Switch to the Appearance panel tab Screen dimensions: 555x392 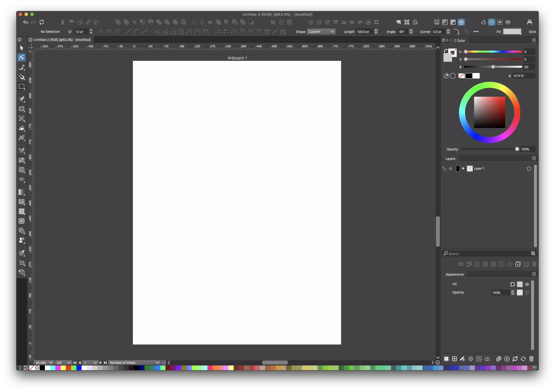(x=454, y=274)
